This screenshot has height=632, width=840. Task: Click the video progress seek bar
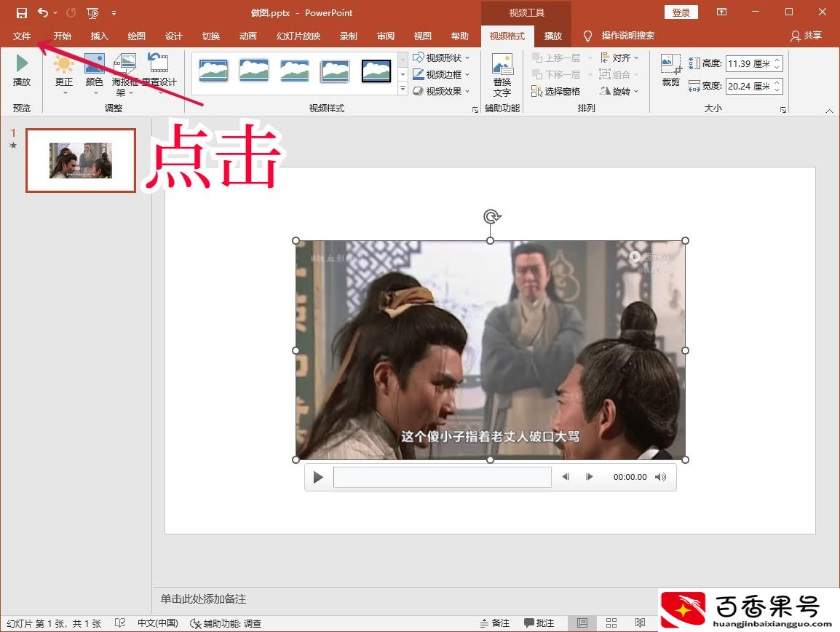443,476
